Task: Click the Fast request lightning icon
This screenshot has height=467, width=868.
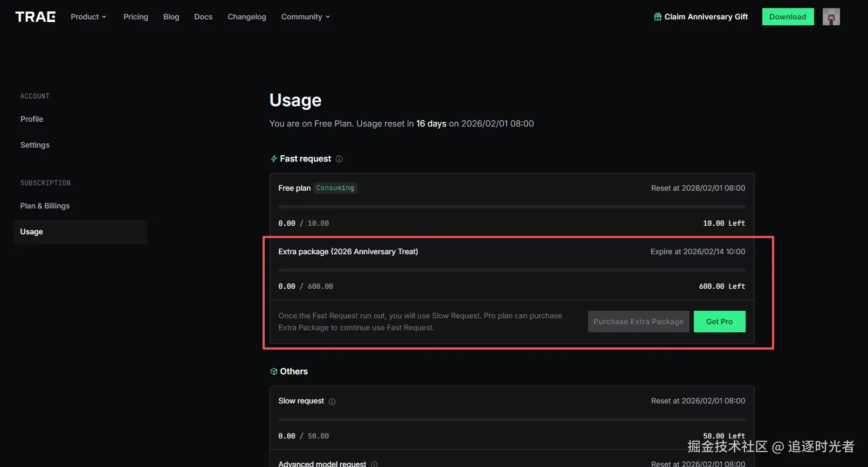Action: (x=274, y=159)
